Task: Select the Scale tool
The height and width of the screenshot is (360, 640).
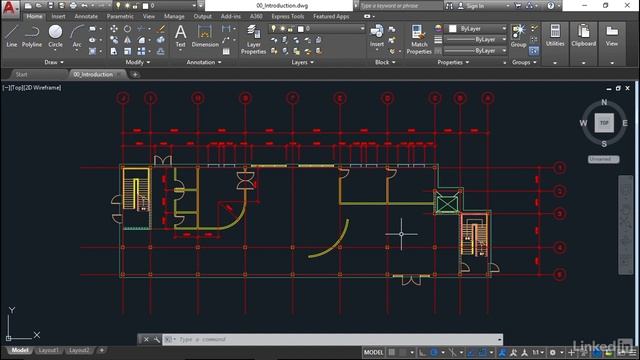Action: [x=128, y=51]
